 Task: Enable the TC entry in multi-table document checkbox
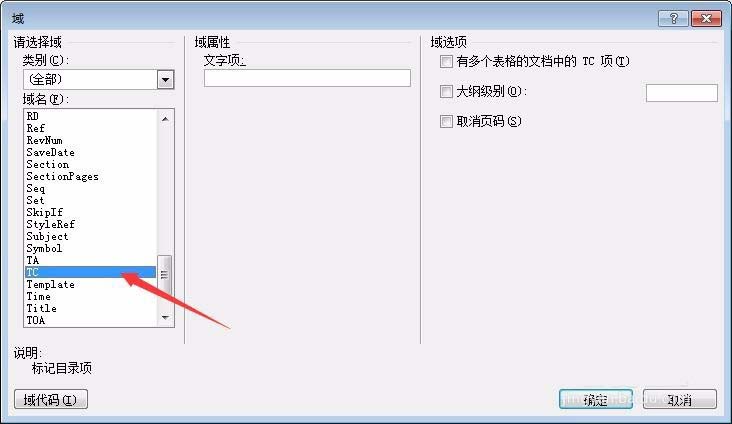coord(446,62)
